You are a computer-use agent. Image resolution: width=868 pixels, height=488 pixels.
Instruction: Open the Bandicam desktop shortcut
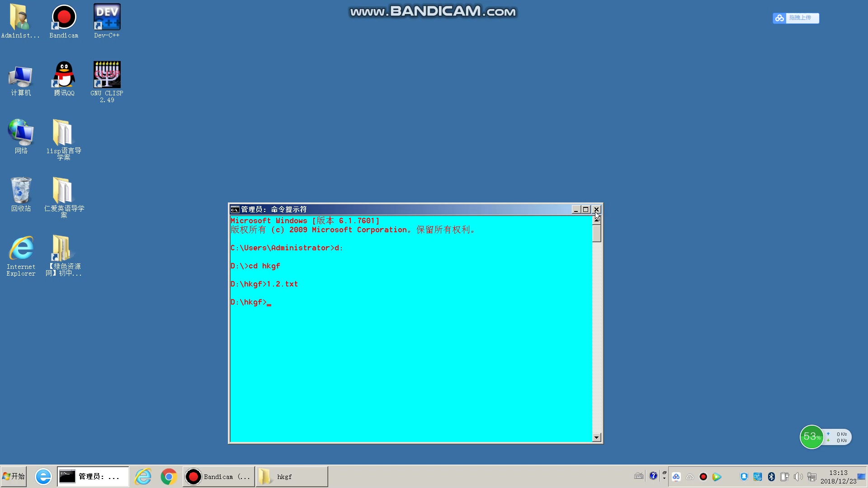(x=64, y=21)
